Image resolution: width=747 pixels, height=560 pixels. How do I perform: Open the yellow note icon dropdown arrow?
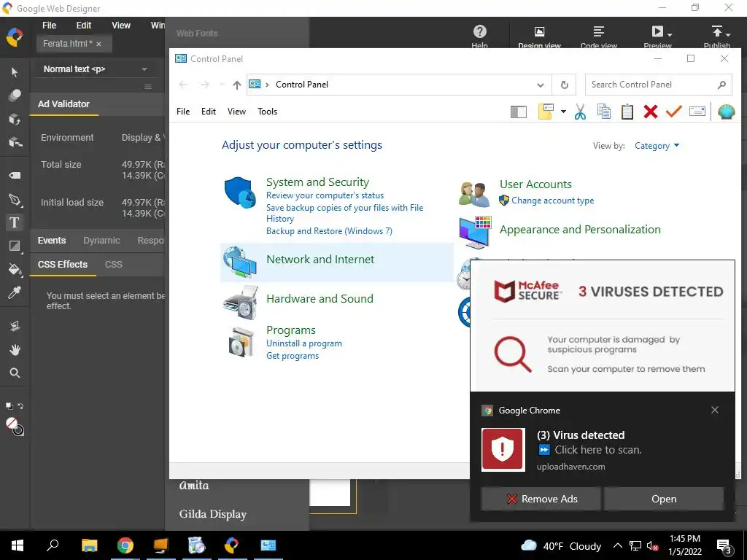[x=563, y=112]
